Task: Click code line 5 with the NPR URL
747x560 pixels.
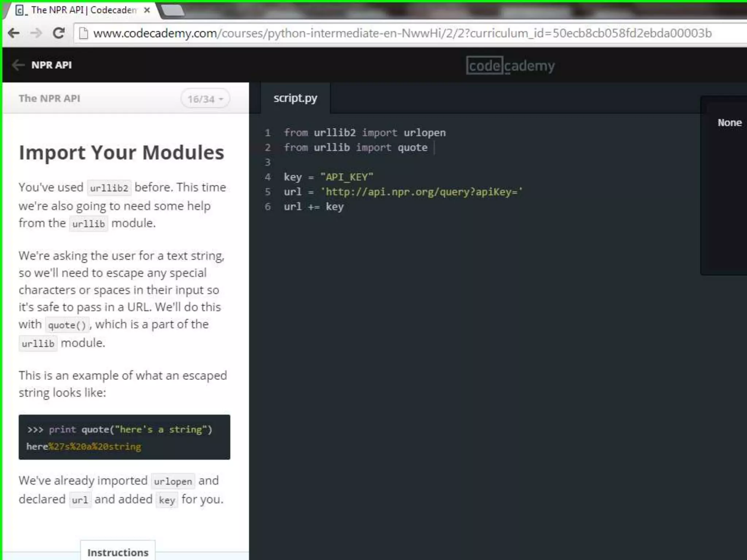Action: tap(403, 192)
